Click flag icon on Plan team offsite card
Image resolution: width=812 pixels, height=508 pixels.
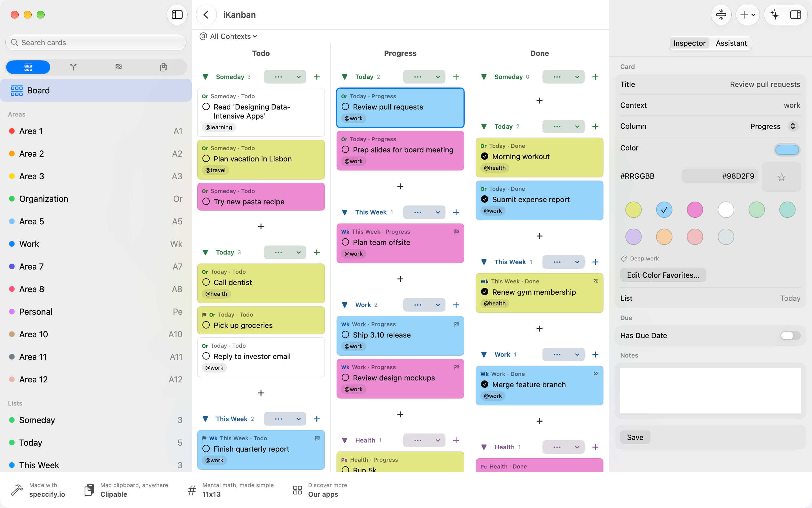click(456, 231)
